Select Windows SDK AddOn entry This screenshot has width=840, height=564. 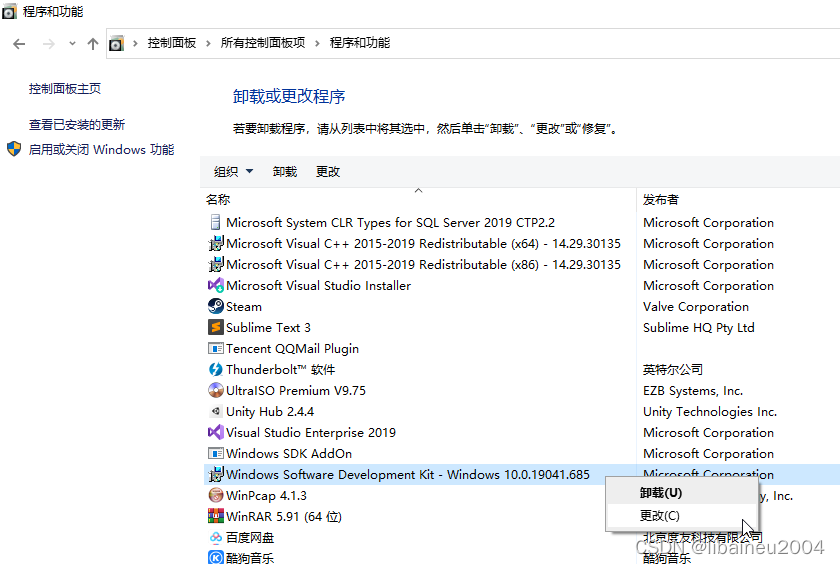click(289, 454)
